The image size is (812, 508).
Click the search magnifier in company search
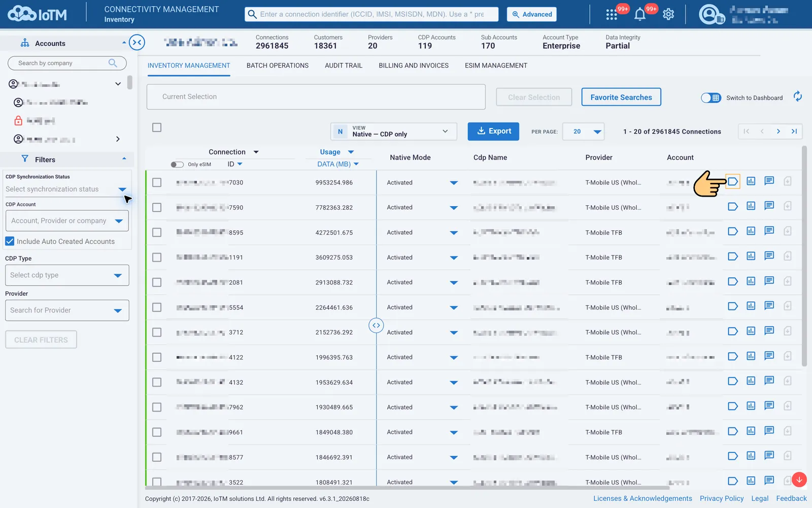(113, 63)
